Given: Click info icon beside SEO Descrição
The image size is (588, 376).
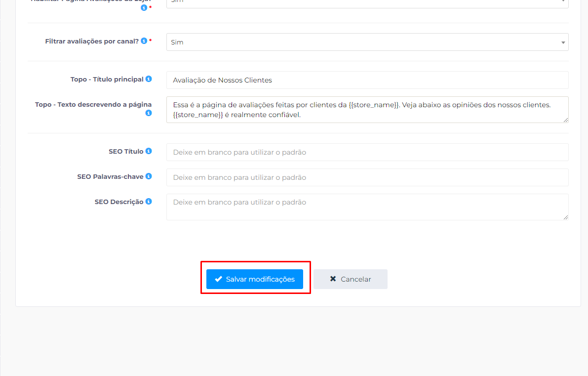Looking at the screenshot, I should (x=149, y=202).
